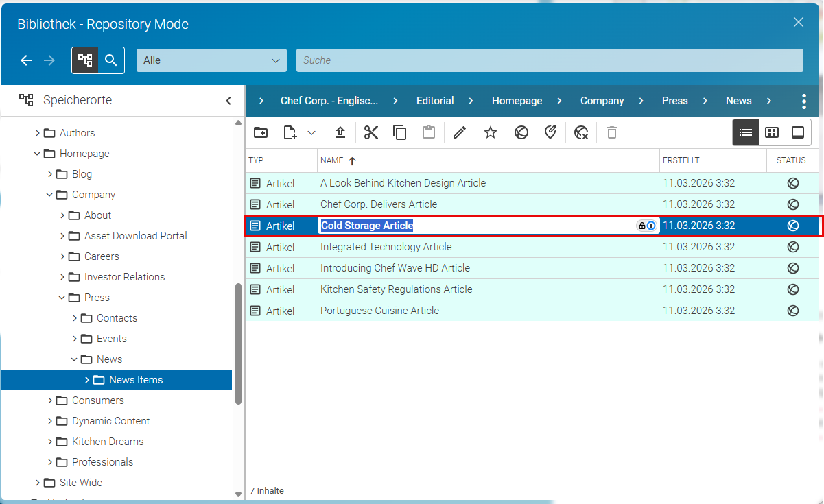Click the withdraw publication icon
This screenshot has height=504, width=824.
pyautogui.click(x=581, y=132)
